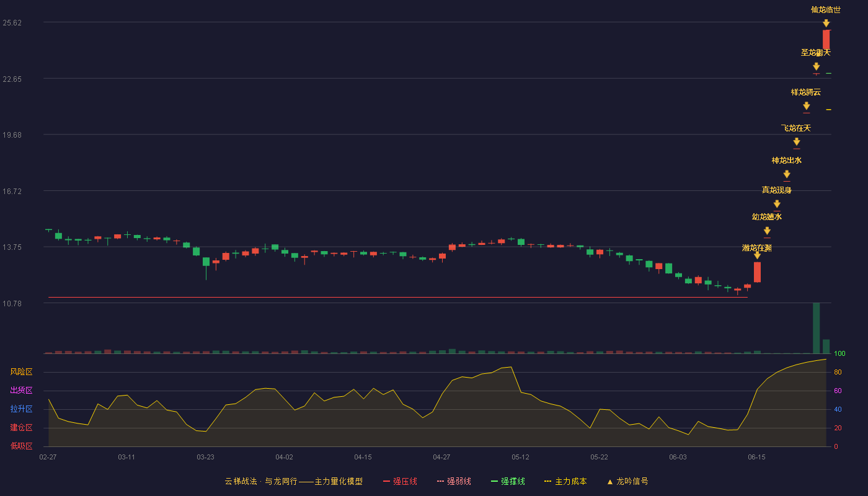The width and height of the screenshot is (868, 496).
Task: Select the 潜龙在渊 signal label
Action: pyautogui.click(x=757, y=248)
